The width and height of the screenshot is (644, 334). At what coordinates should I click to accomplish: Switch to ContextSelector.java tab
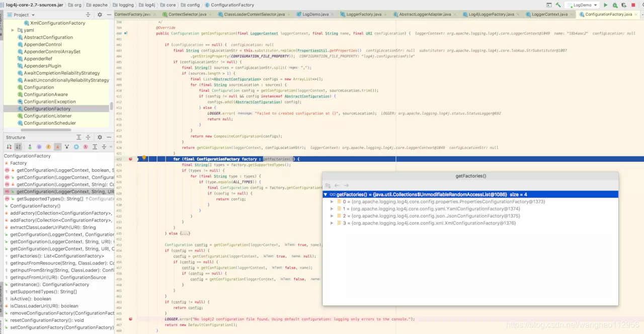187,14
